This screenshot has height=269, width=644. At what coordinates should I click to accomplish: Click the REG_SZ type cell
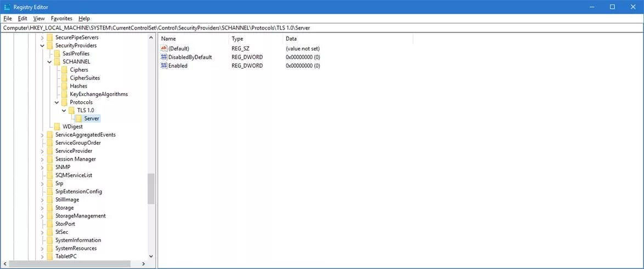pos(240,48)
